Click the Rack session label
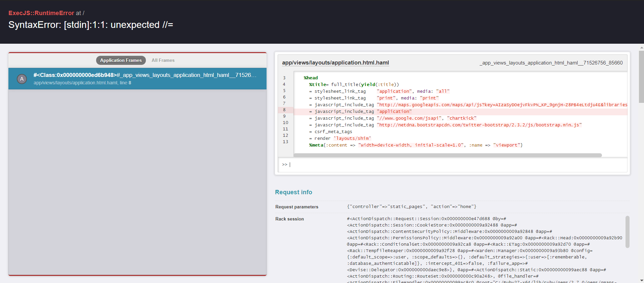 [289, 219]
